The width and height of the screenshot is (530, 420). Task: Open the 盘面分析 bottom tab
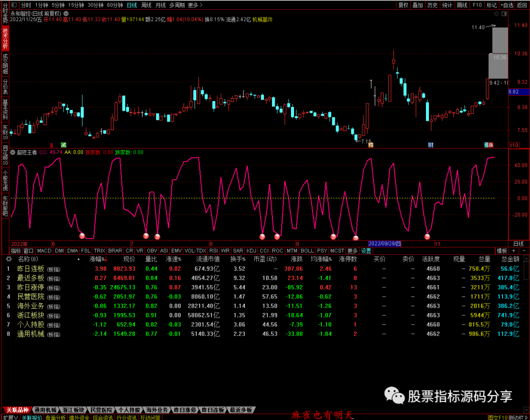coord(55,418)
